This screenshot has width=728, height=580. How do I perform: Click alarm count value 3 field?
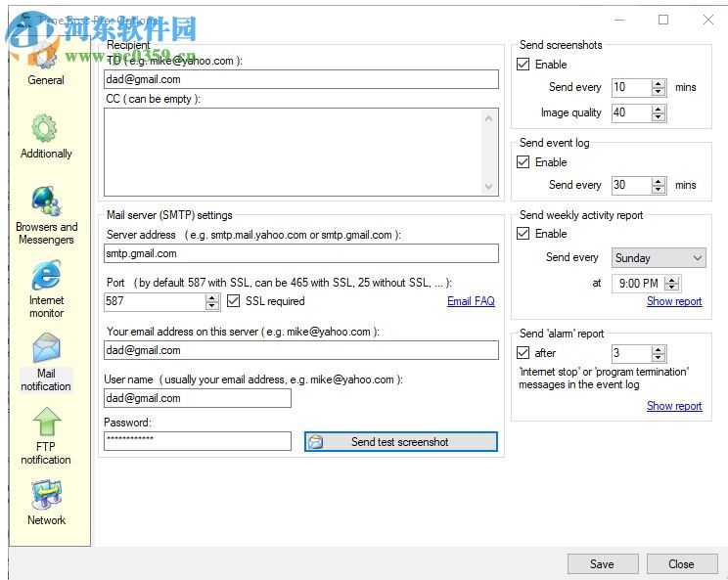[631, 353]
